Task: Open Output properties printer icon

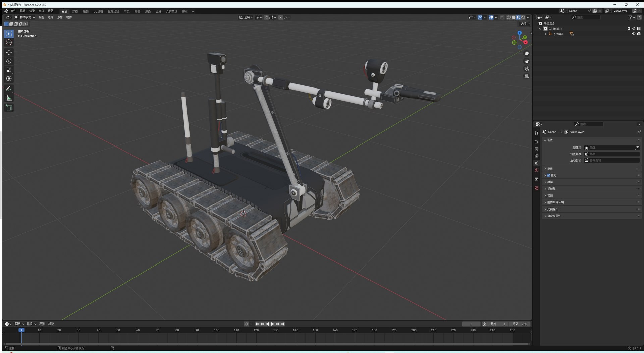Action: point(537,149)
